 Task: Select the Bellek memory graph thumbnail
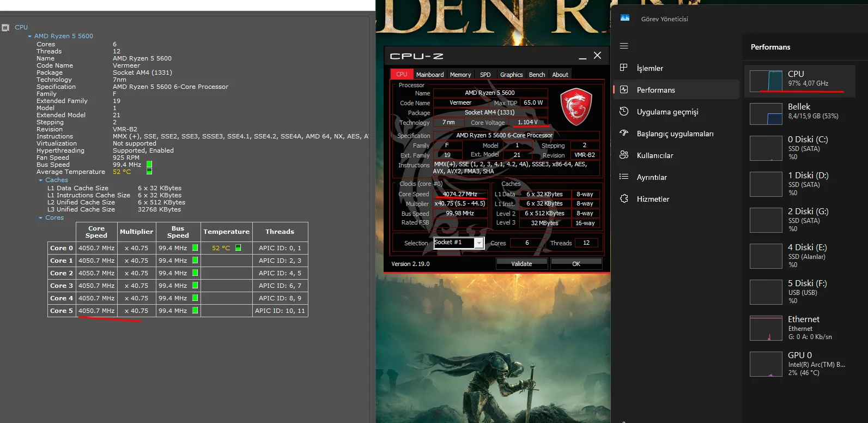coord(766,114)
